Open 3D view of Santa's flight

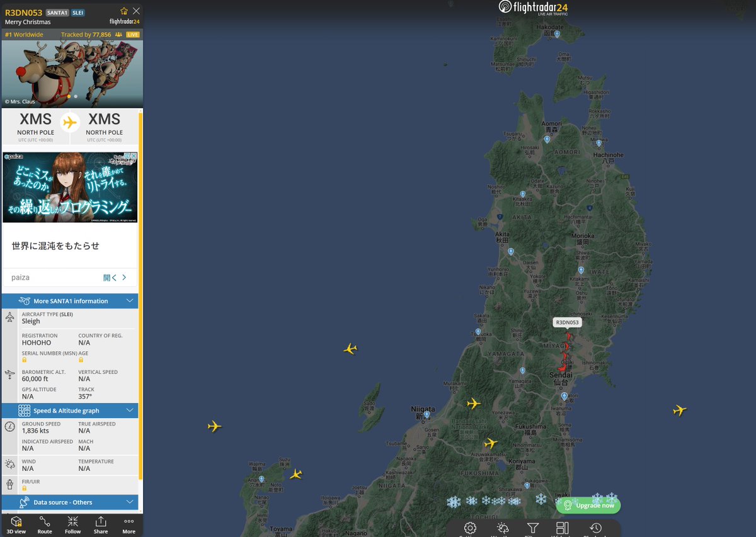tap(16, 526)
